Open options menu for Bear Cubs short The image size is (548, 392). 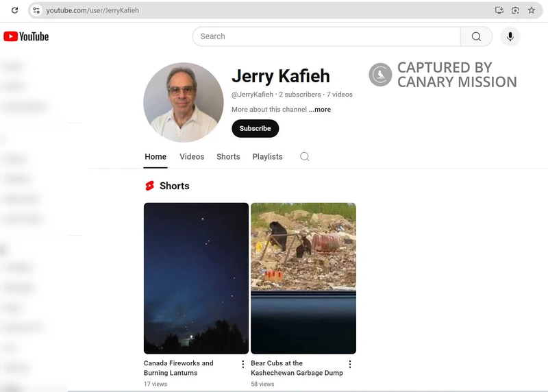(350, 364)
